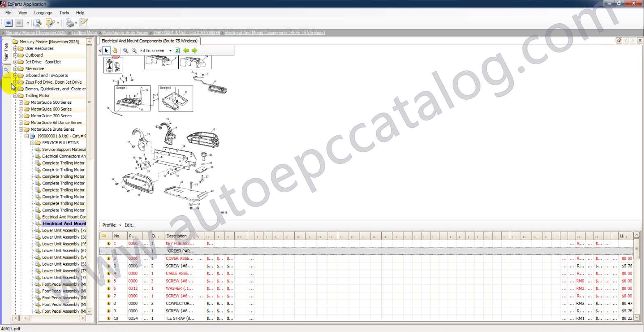Activate the hand pan tool
Screen dimensions: 644x332
click(115, 50)
